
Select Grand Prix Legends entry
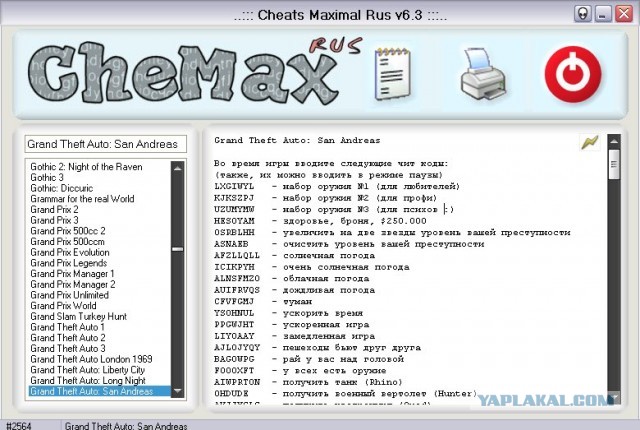click(x=69, y=263)
